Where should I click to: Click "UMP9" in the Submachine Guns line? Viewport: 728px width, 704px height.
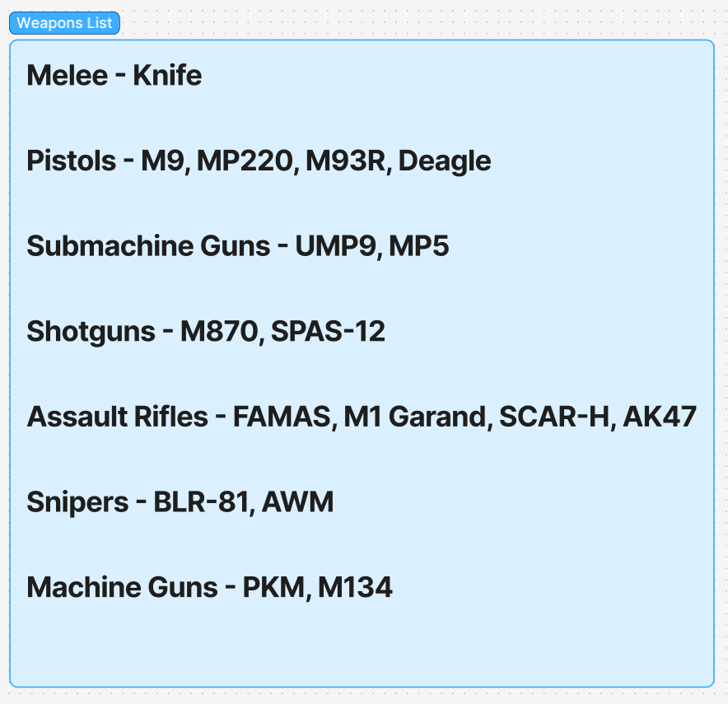pyautogui.click(x=336, y=246)
